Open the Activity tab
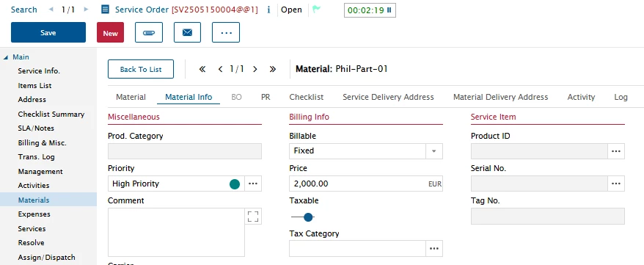Viewport: 644px width, 265px height. click(581, 97)
